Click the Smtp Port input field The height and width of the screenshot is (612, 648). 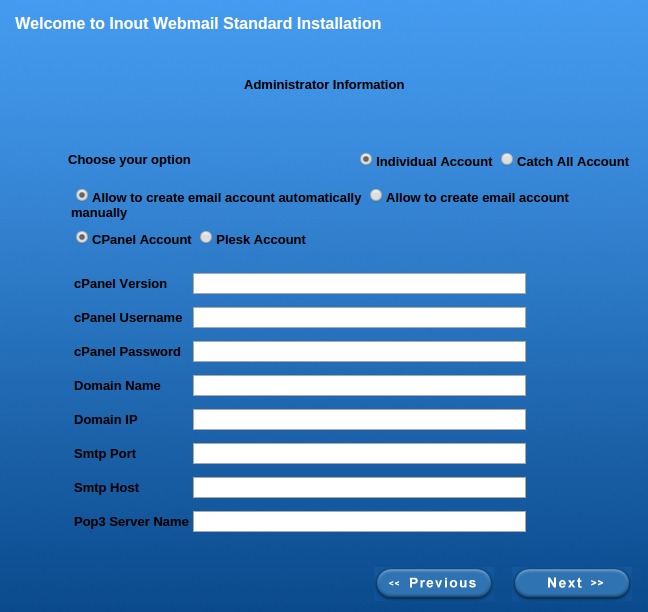[359, 453]
